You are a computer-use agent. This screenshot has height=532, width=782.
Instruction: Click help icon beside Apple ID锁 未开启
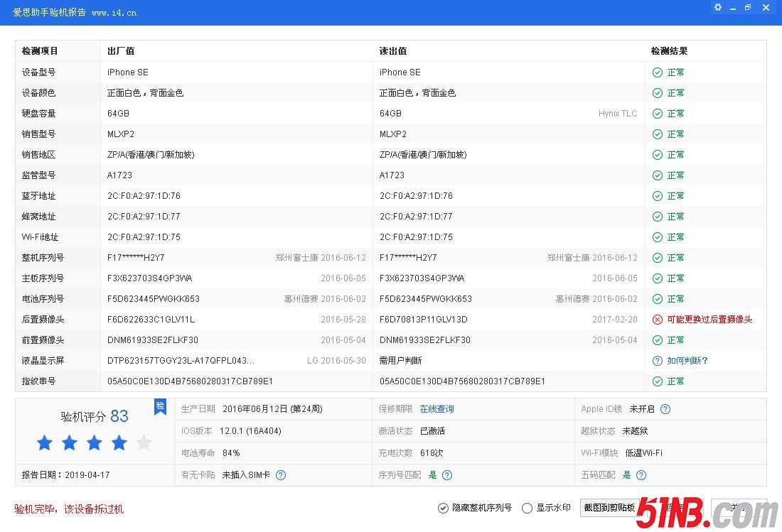pos(665,409)
